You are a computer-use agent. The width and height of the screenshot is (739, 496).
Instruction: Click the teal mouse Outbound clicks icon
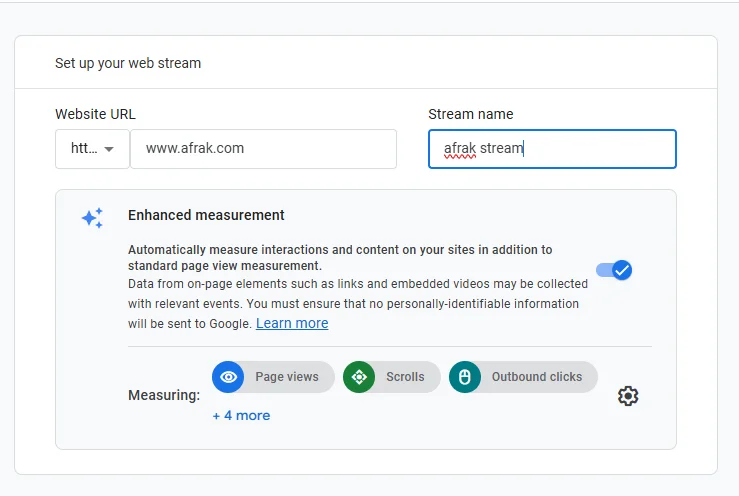pos(465,377)
